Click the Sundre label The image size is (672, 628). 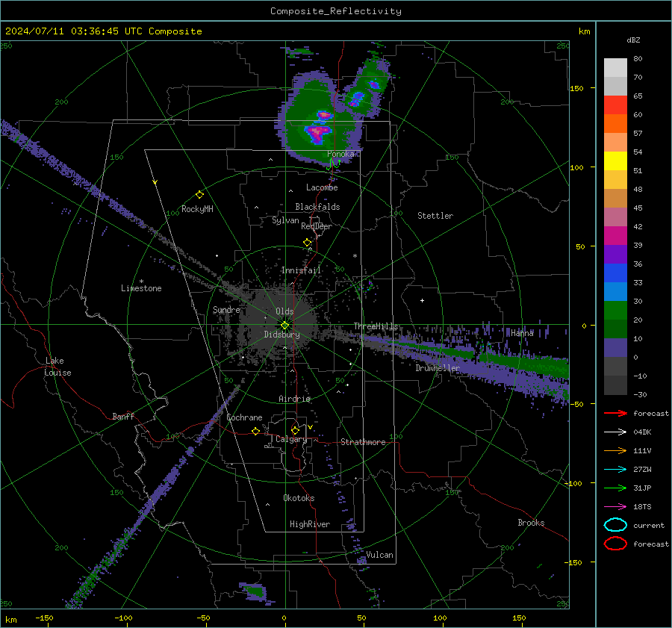226,309
